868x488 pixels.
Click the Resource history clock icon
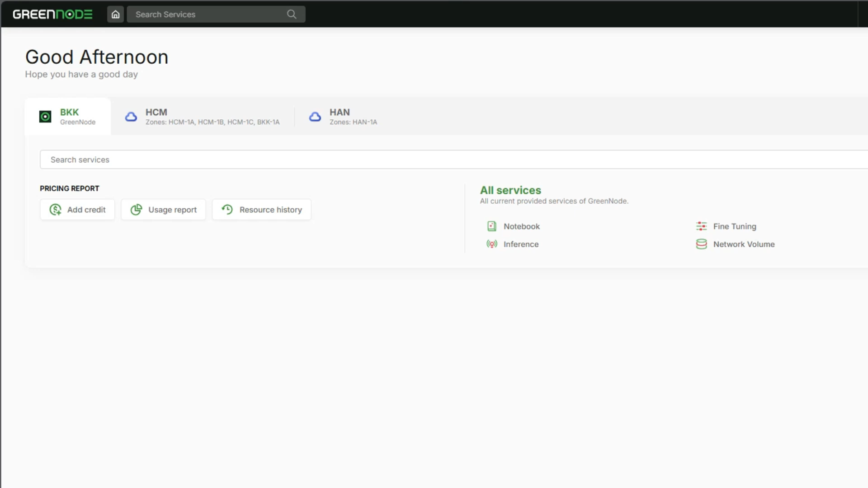tap(227, 209)
